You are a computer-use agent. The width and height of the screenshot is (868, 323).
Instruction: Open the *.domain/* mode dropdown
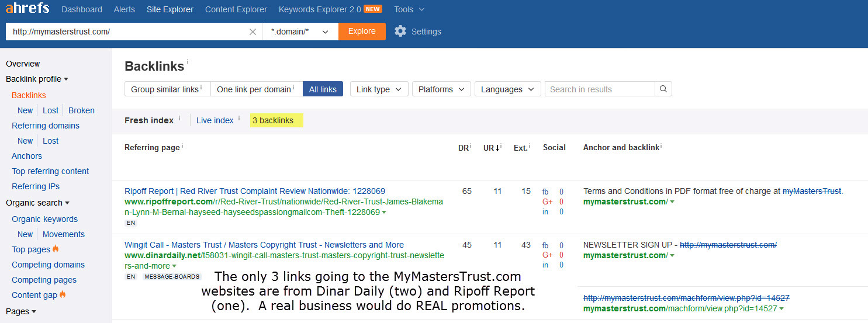[300, 32]
